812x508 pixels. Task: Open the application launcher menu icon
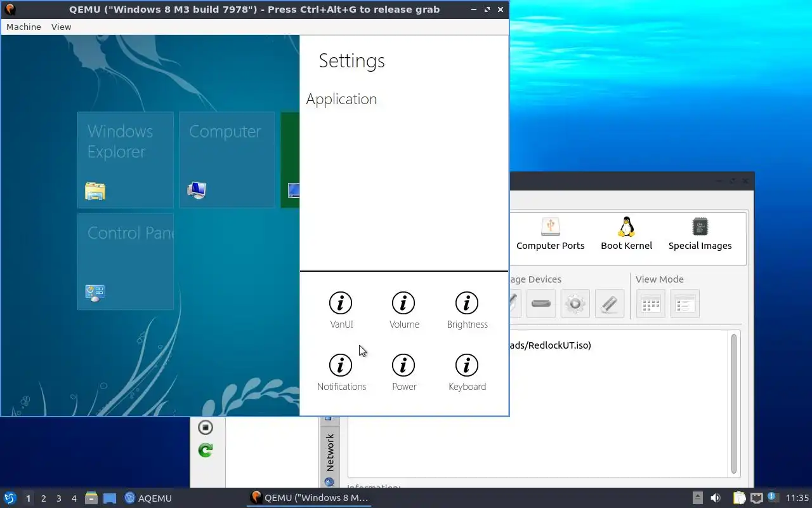point(10,498)
